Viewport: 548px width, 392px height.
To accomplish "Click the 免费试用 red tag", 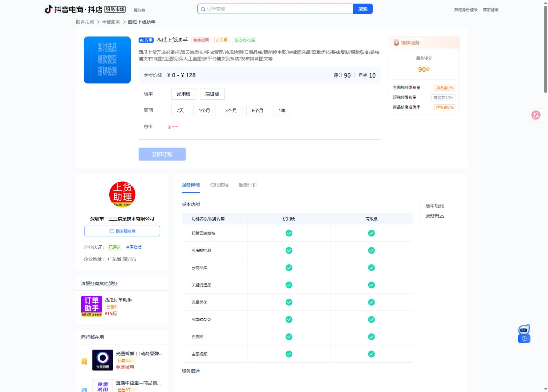I will [x=201, y=40].
